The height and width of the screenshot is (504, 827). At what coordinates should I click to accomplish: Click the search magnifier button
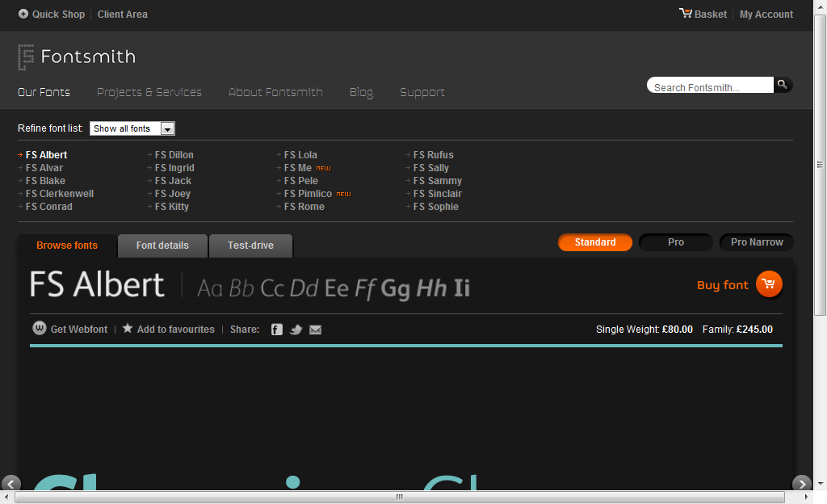pyautogui.click(x=783, y=84)
